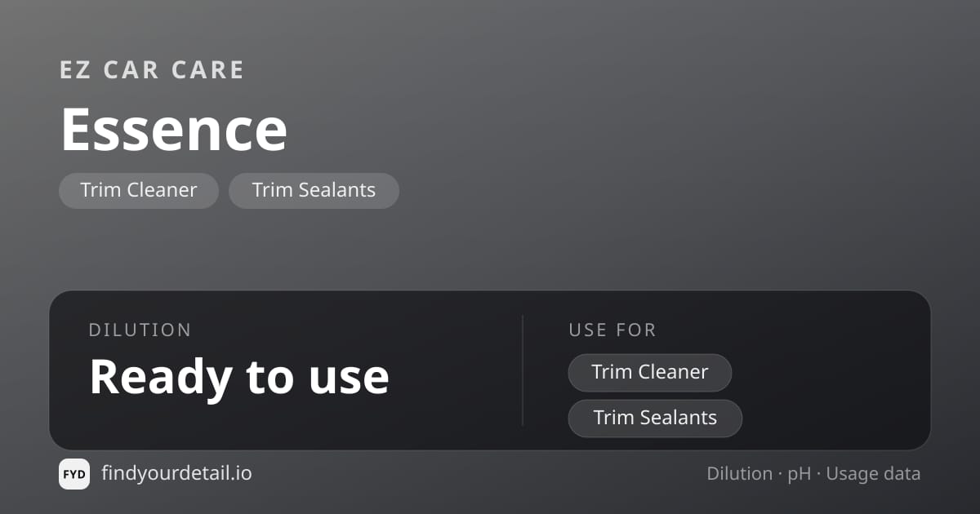Screen dimensions: 980x514
Task: Click the DILUTION section label
Action: (140, 330)
